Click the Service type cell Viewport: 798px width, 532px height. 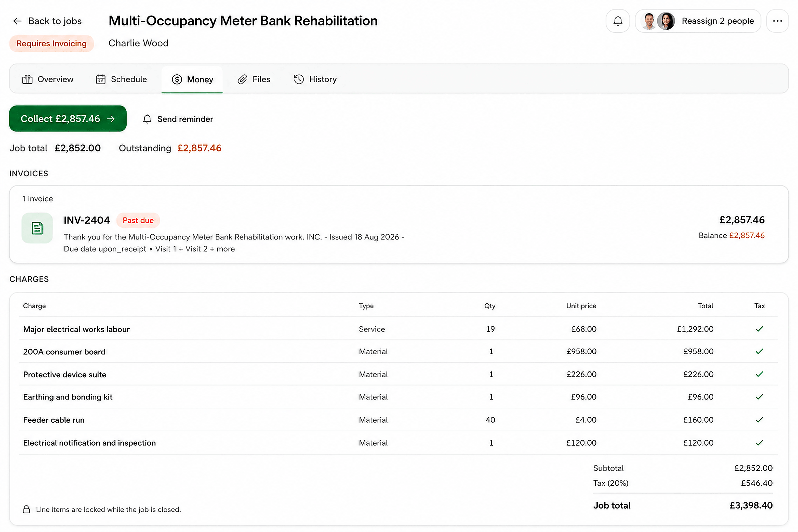tap(372, 329)
